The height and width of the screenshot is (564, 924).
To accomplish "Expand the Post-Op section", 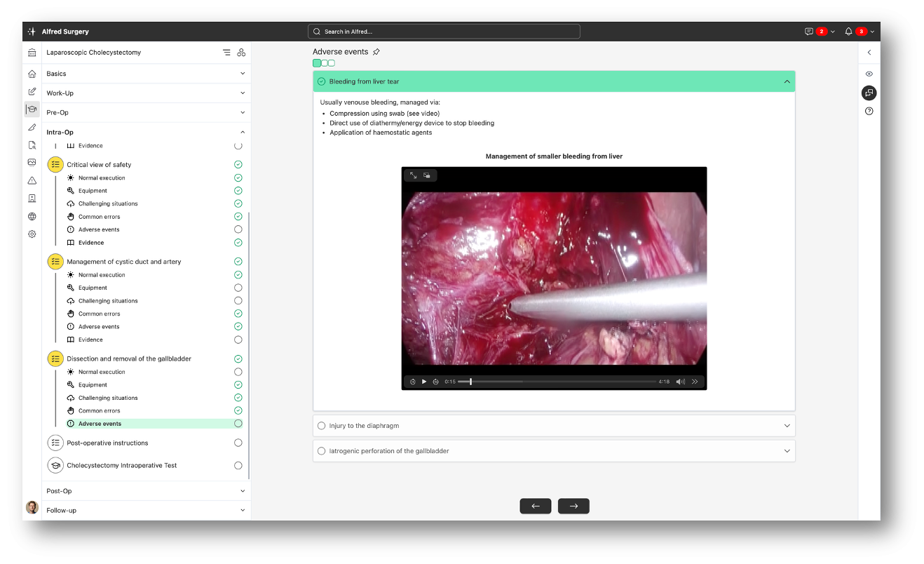I will (243, 491).
